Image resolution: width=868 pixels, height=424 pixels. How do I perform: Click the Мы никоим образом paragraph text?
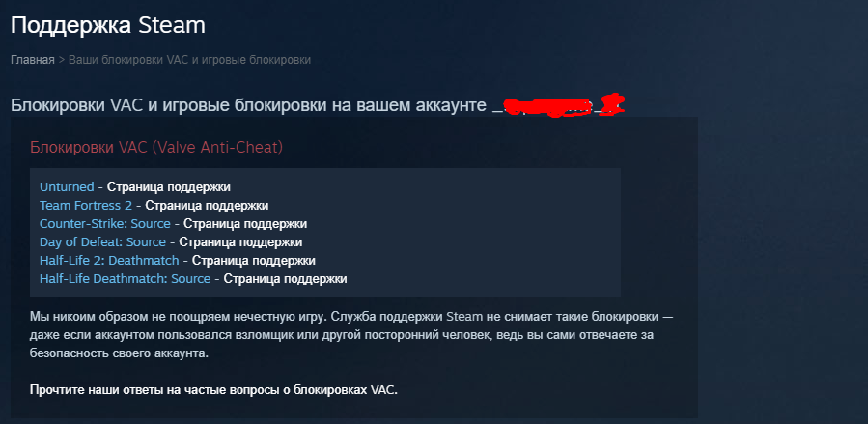click(351, 335)
